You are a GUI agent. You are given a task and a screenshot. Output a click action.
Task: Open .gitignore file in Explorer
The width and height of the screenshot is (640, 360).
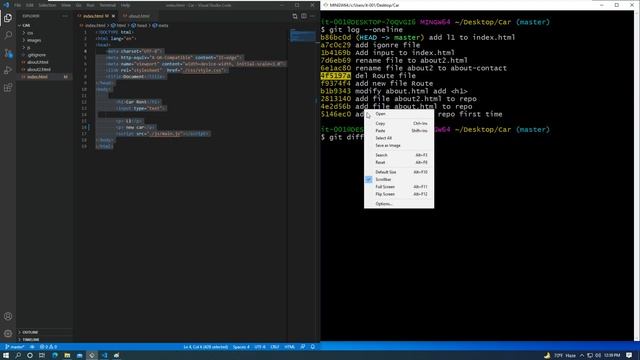coord(37,55)
